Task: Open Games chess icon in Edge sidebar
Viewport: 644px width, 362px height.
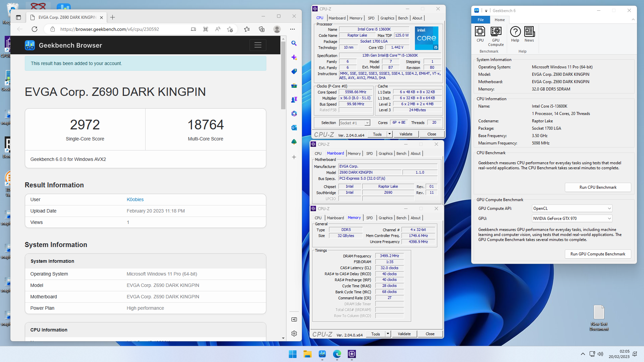Action: coord(294,100)
